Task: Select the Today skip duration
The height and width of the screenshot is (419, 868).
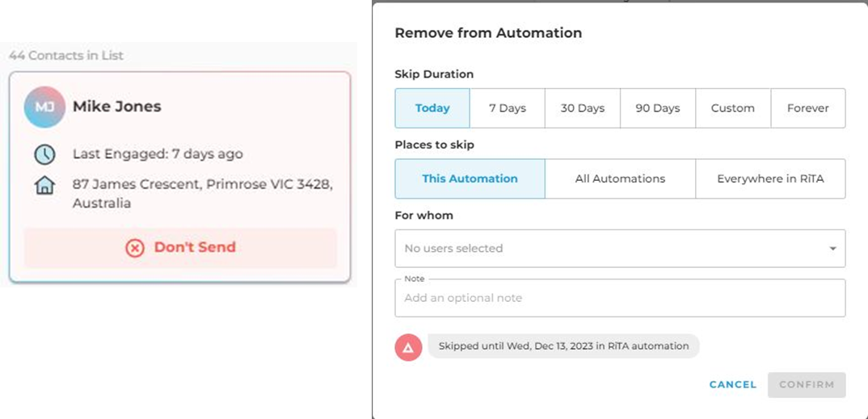Action: pos(432,108)
